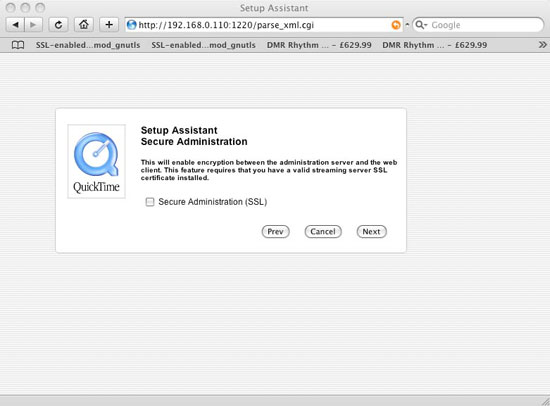Click the globe site icon in URL field
Viewport: 550px width, 406px height.
132,25
